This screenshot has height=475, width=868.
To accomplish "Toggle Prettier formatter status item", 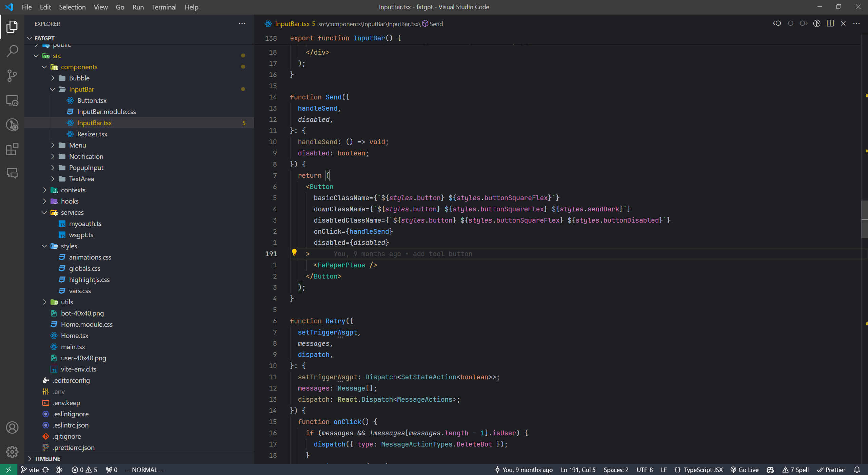I will point(831,470).
